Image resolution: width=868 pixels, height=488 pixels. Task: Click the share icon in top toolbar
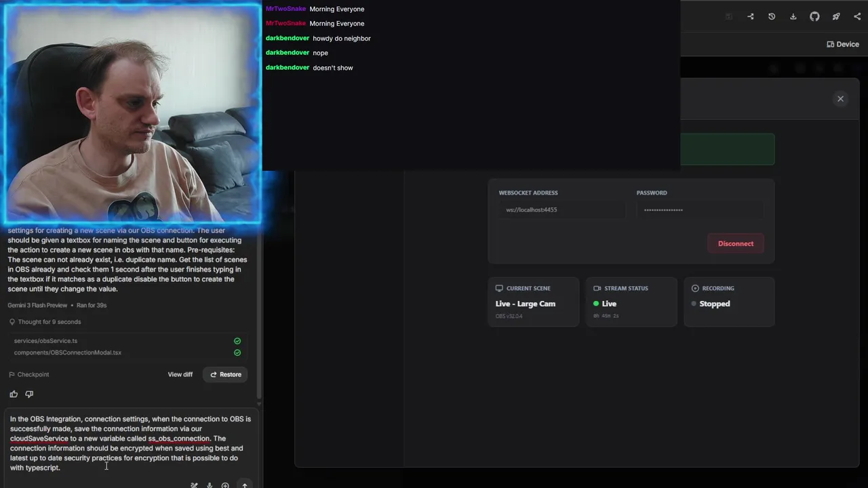coord(857,16)
